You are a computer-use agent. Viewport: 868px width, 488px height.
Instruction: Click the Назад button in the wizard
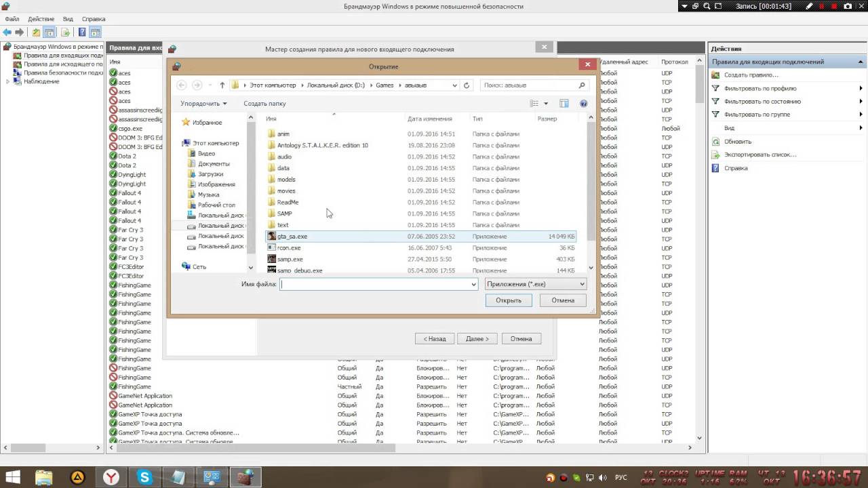(435, 338)
